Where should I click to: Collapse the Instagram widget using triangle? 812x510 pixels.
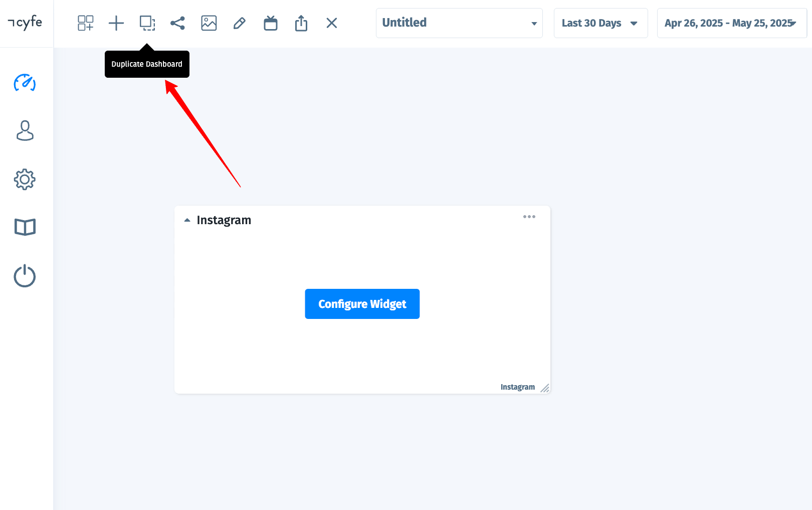point(187,220)
